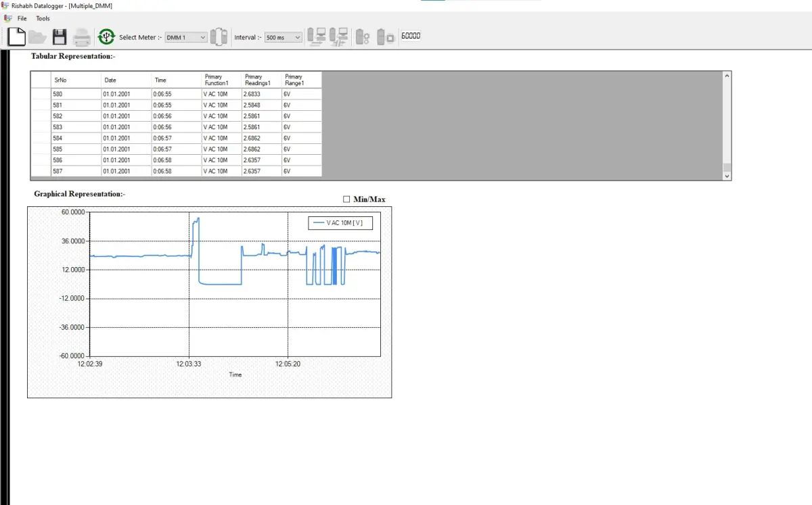Click the Primary Readings1 column header
Screen dimensions: 812x505
click(x=261, y=80)
